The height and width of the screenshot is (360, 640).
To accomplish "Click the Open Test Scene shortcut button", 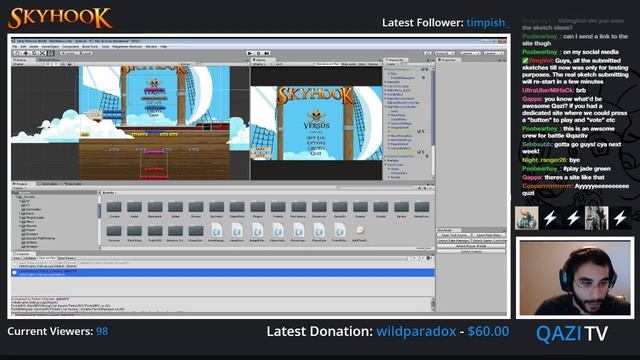I will (x=454, y=235).
